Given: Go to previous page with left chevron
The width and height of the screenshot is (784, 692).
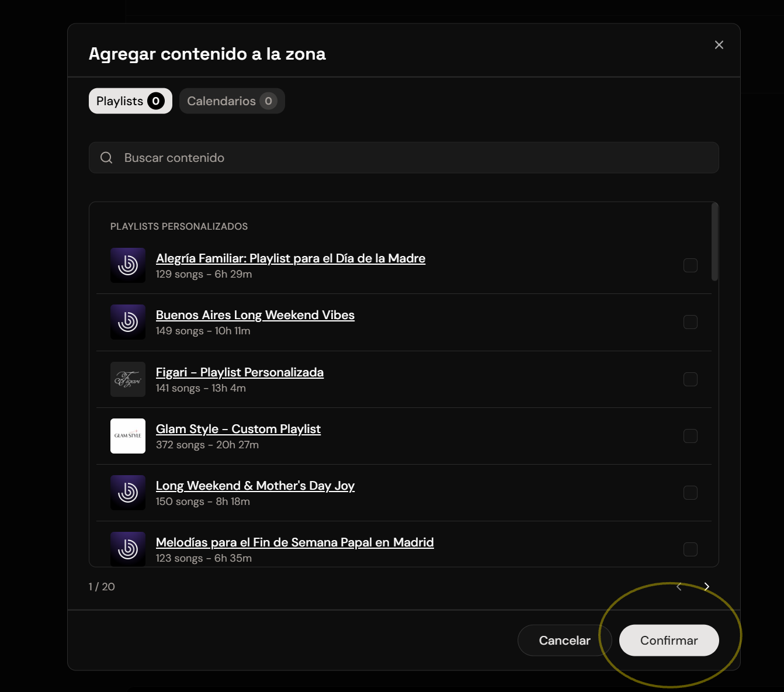Looking at the screenshot, I should (679, 587).
